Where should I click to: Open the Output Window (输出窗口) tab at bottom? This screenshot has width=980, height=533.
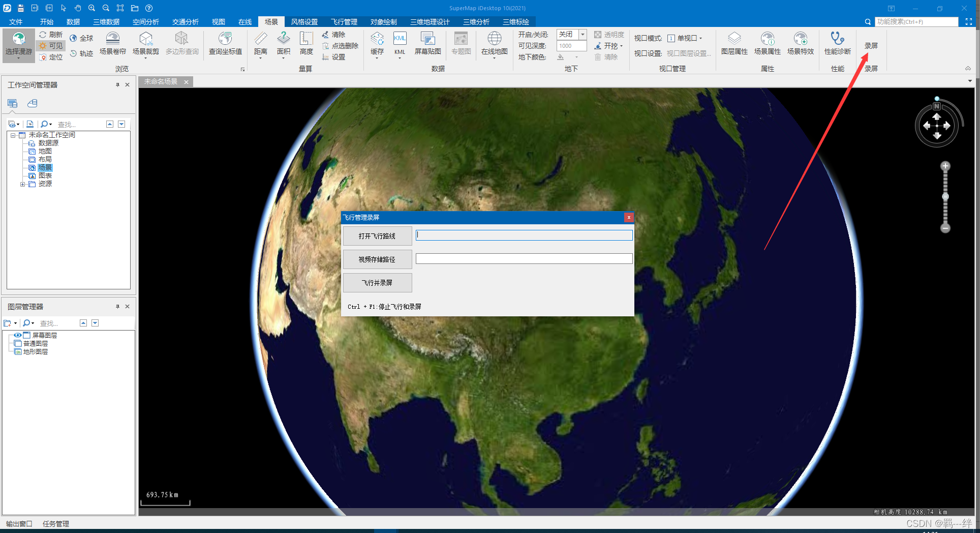point(19,523)
